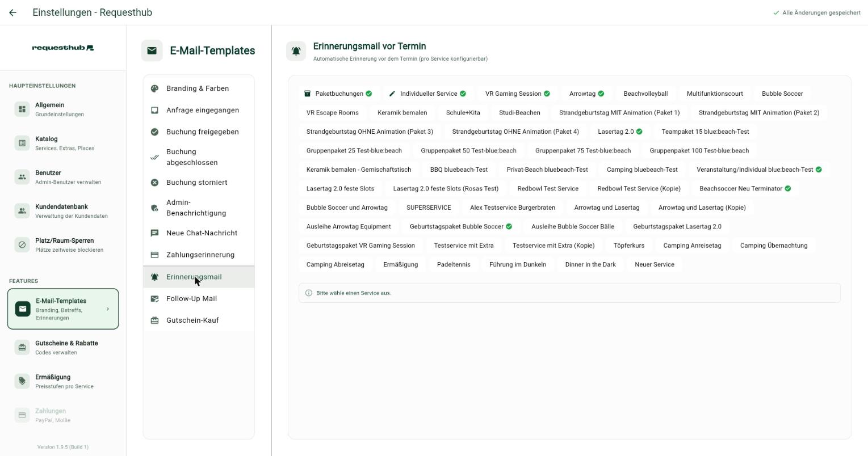Viewport: 868px width, 456px height.
Task: Click the cancel icon beside Buchung storniert
Action: click(154, 182)
